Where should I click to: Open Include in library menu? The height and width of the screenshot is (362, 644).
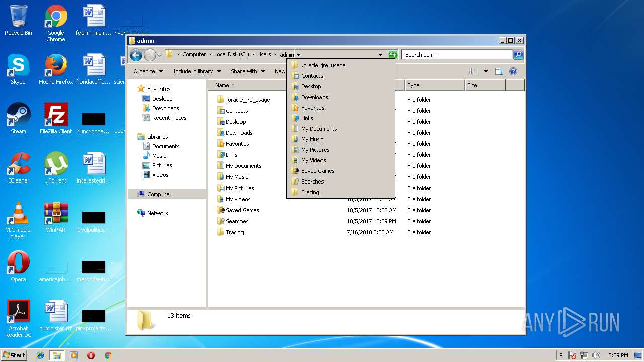point(197,71)
